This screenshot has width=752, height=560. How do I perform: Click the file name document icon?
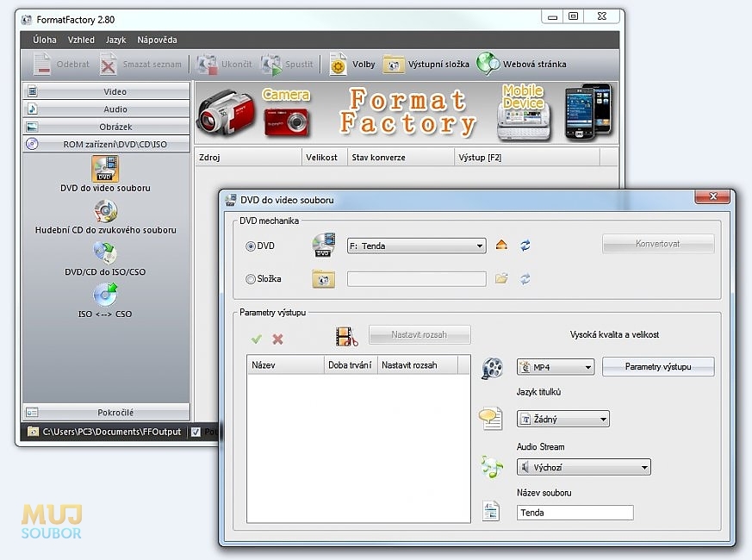491,511
